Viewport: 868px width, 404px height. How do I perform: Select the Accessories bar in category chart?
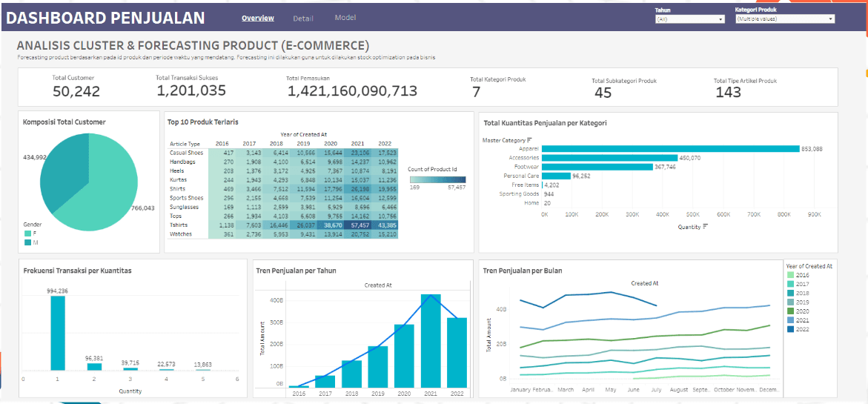click(x=609, y=158)
